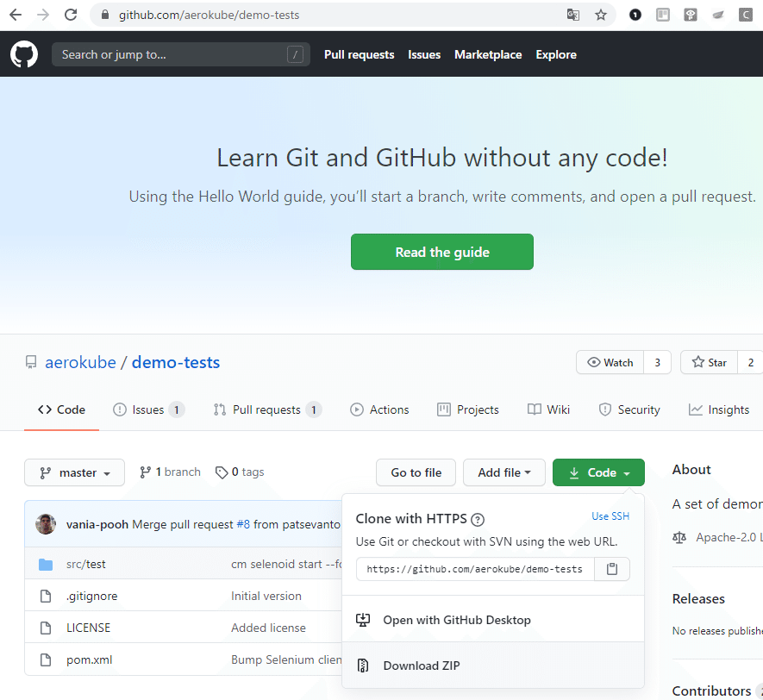
Task: Copy clone URL with clipboard icon
Action: 612,569
